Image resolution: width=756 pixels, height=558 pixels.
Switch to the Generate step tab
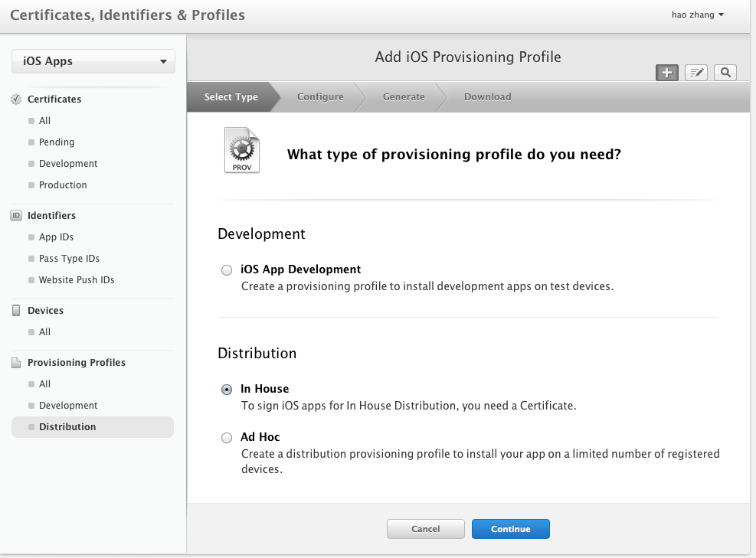(404, 97)
